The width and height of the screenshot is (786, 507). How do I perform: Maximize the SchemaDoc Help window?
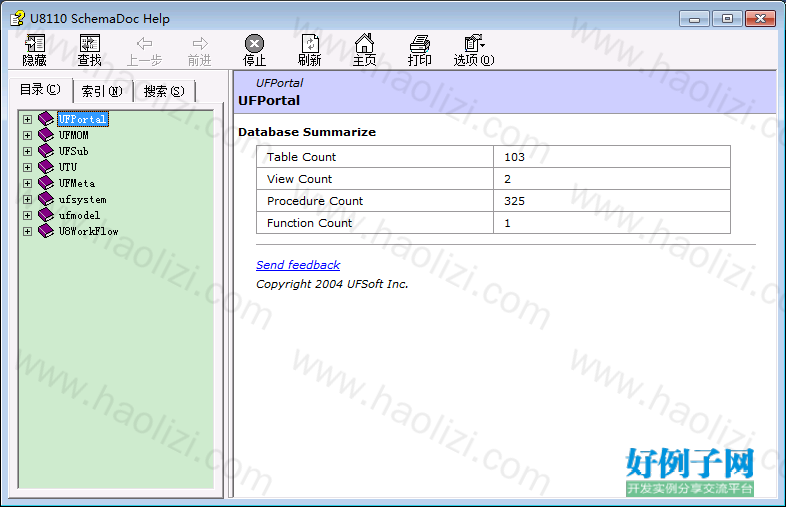pos(727,19)
